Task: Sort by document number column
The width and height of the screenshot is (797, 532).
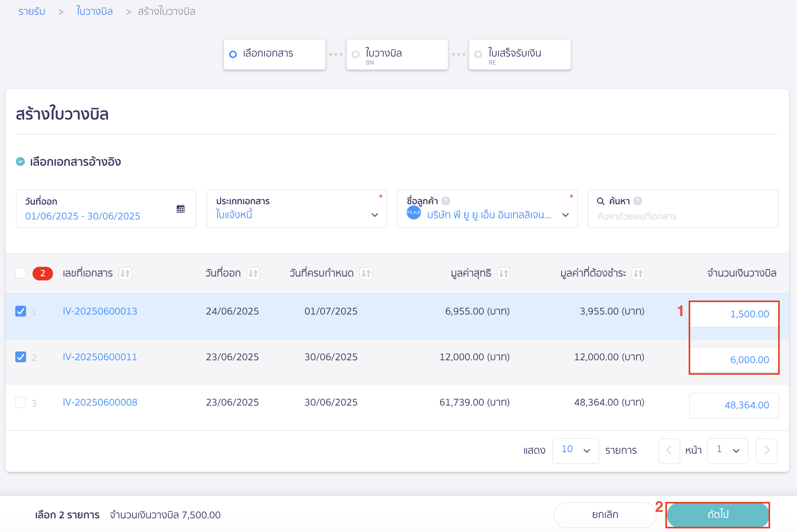Action: coord(125,274)
